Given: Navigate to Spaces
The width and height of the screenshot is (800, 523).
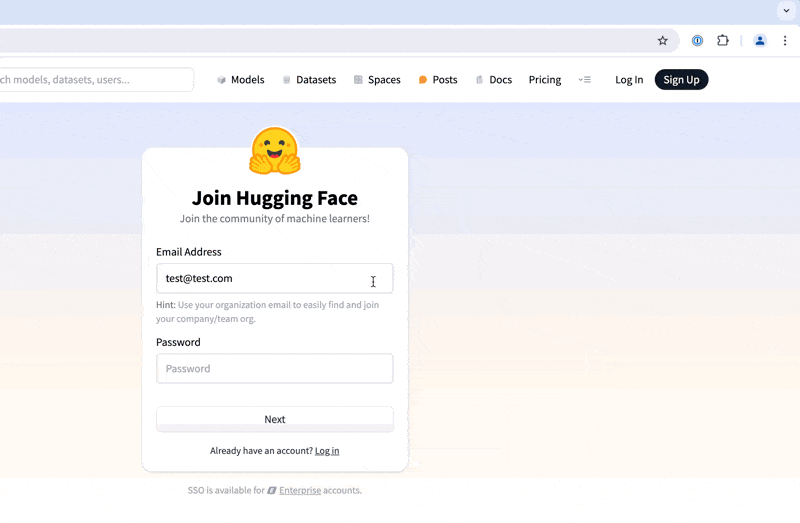Looking at the screenshot, I should [377, 80].
